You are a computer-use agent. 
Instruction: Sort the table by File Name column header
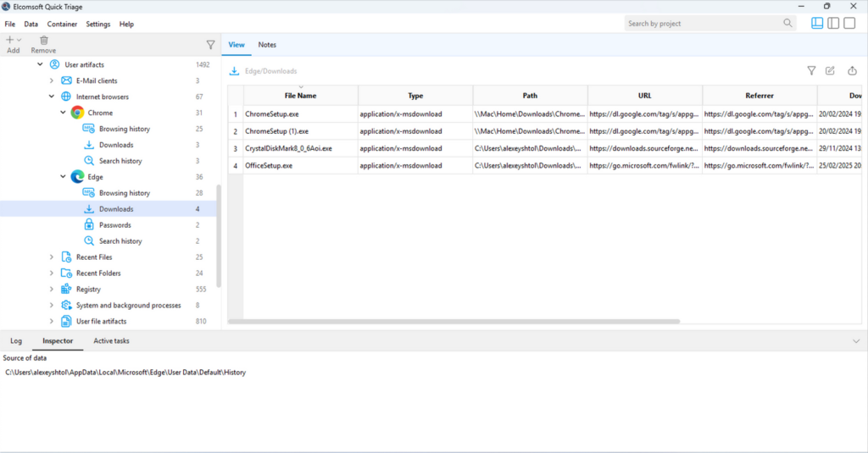pos(300,96)
